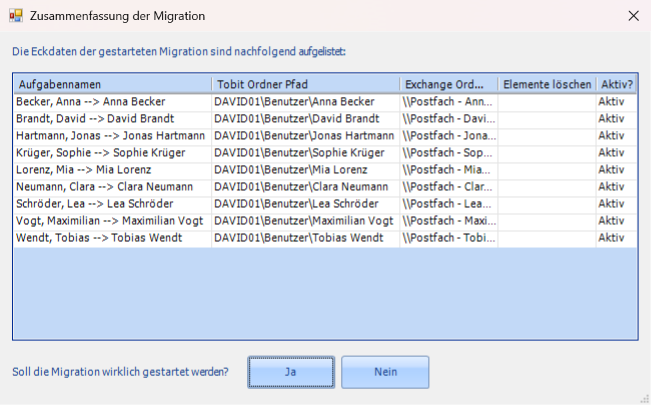Click the \\Postfach - Sop... cell

point(449,153)
